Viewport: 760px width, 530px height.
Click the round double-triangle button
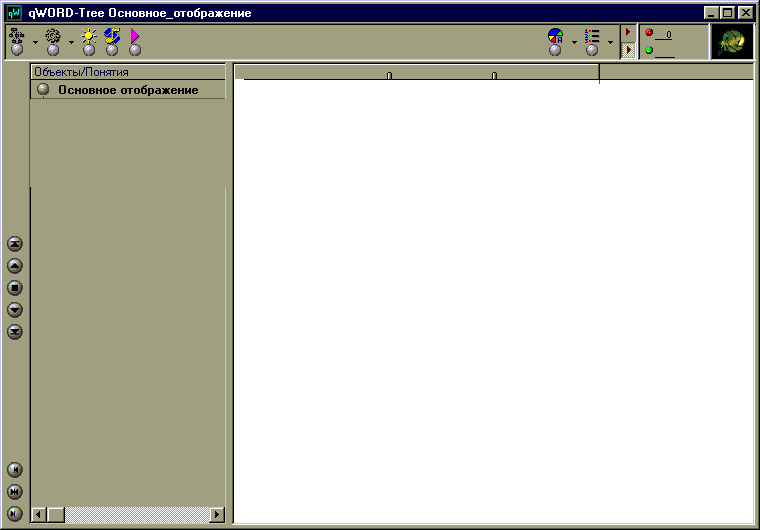point(15,492)
